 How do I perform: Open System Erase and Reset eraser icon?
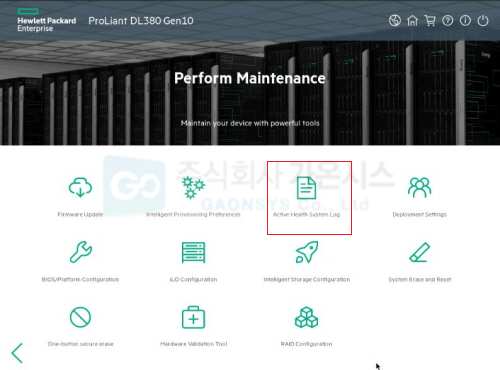(x=420, y=252)
